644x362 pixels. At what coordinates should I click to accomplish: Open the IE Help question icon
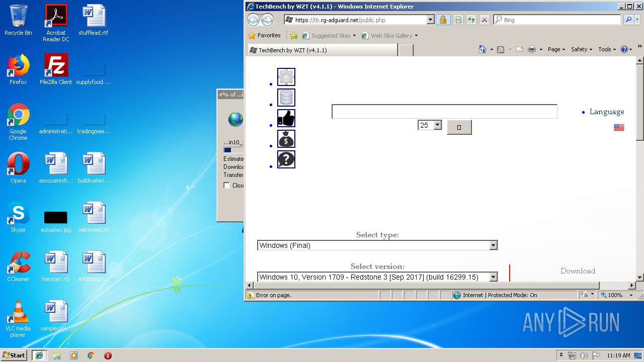tap(624, 49)
